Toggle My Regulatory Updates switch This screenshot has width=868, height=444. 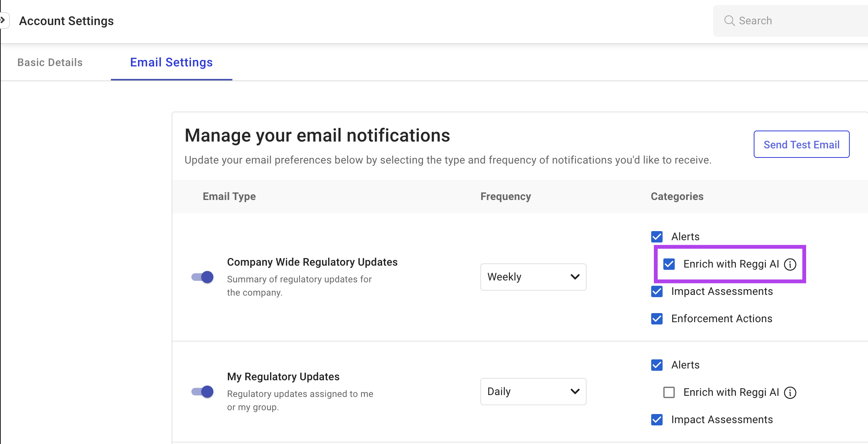(x=202, y=392)
